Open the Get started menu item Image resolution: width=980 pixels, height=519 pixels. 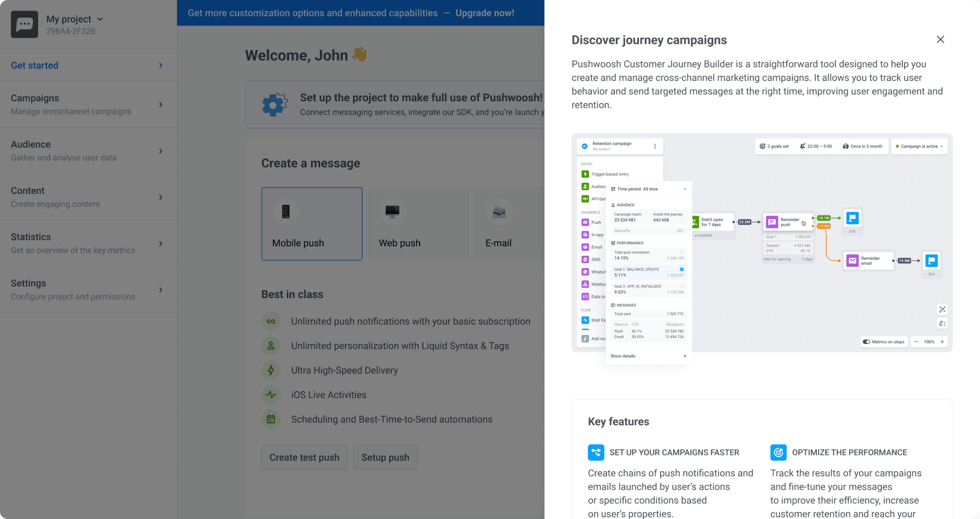88,65
